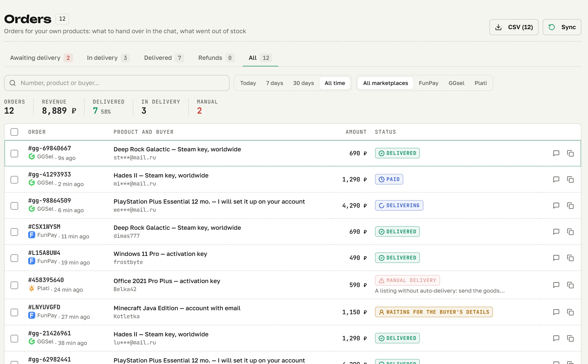Copy order #LNYUVGFD details
Screen dimensions: 588x364
[x=570, y=312]
